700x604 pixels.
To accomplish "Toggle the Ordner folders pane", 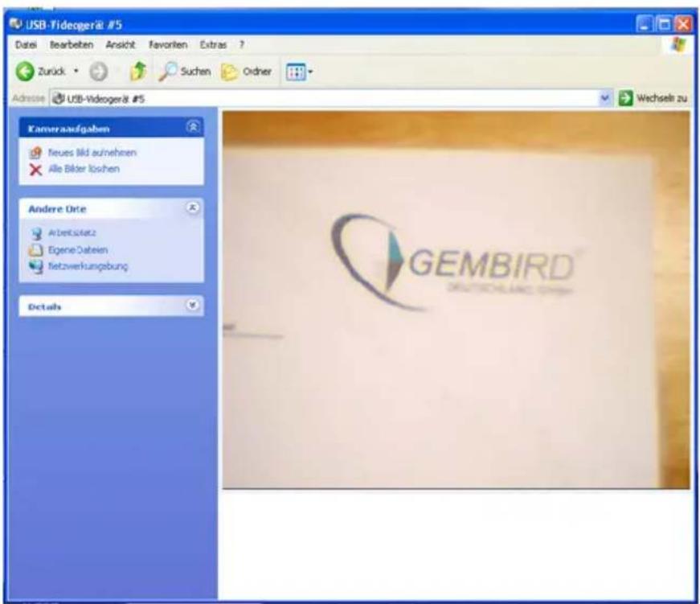I will click(247, 72).
